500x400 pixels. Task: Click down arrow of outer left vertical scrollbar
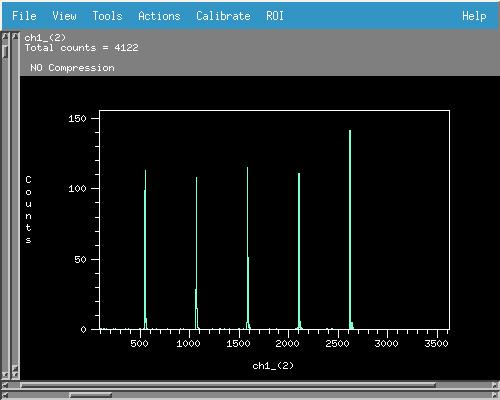5,375
